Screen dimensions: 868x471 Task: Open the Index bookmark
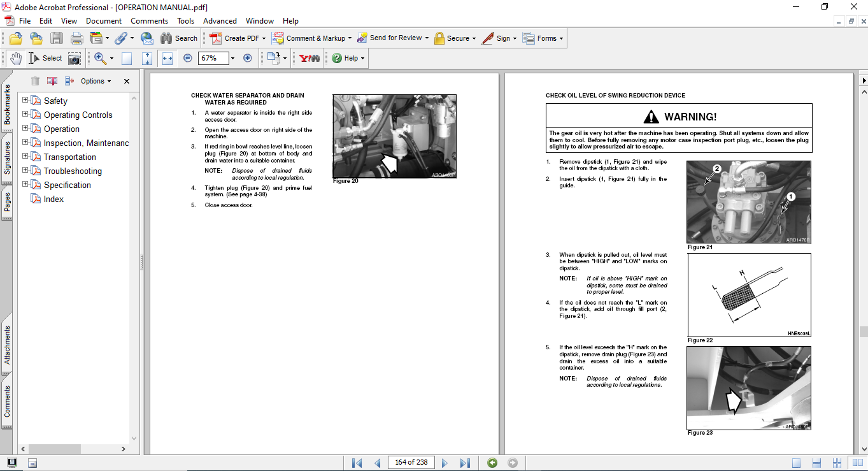53,199
